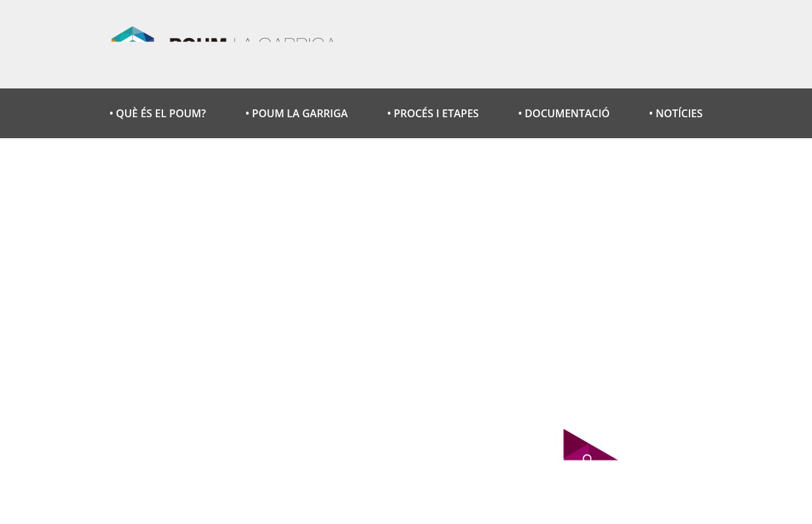
Task: Click the bullet before Documentació
Action: pos(520,113)
